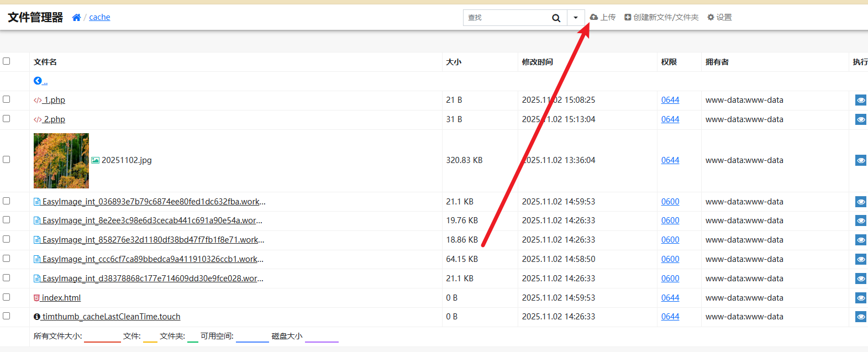The width and height of the screenshot is (868, 352).
Task: Open the cache breadcrumb link
Action: coord(99,18)
